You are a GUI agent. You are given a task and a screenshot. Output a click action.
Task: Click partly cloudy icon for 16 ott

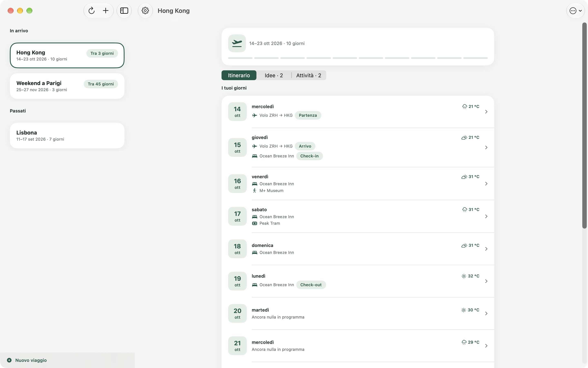pos(464,177)
